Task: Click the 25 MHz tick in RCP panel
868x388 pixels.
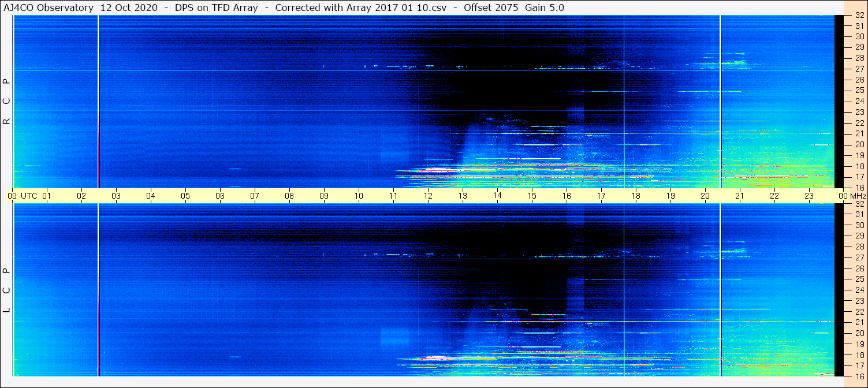Action: (859, 90)
